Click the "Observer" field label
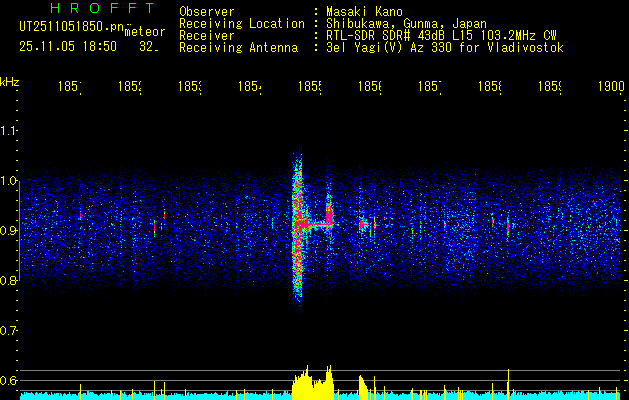 point(207,11)
